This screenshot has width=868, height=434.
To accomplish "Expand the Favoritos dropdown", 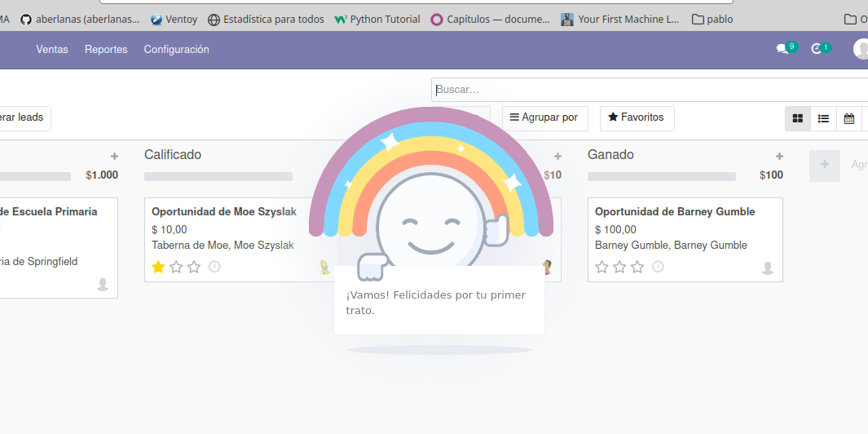I will tap(637, 118).
